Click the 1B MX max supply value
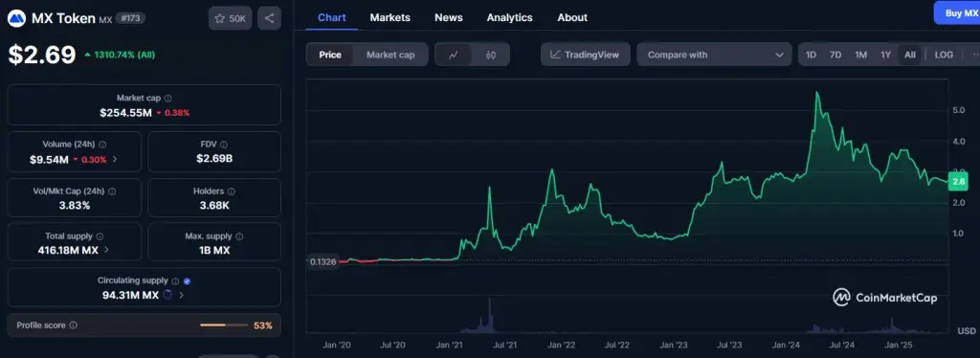 tap(214, 251)
